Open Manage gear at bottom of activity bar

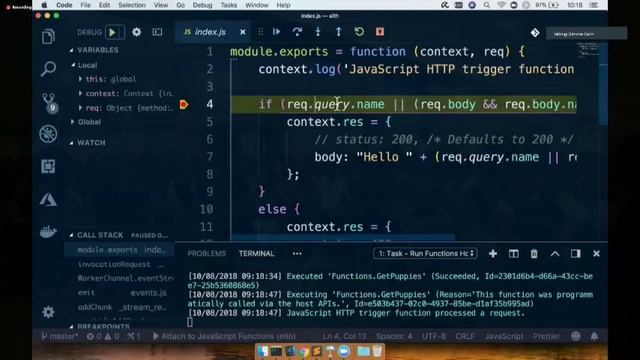point(48,312)
